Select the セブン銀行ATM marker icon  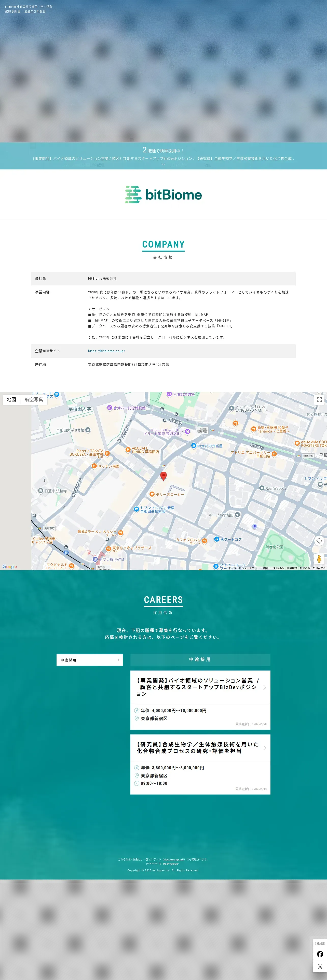pyautogui.click(x=95, y=559)
